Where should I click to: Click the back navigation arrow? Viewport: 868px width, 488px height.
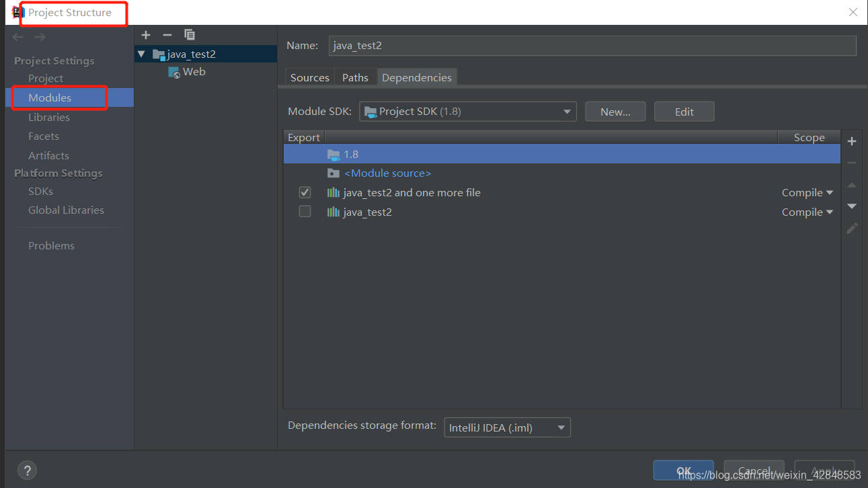17,36
